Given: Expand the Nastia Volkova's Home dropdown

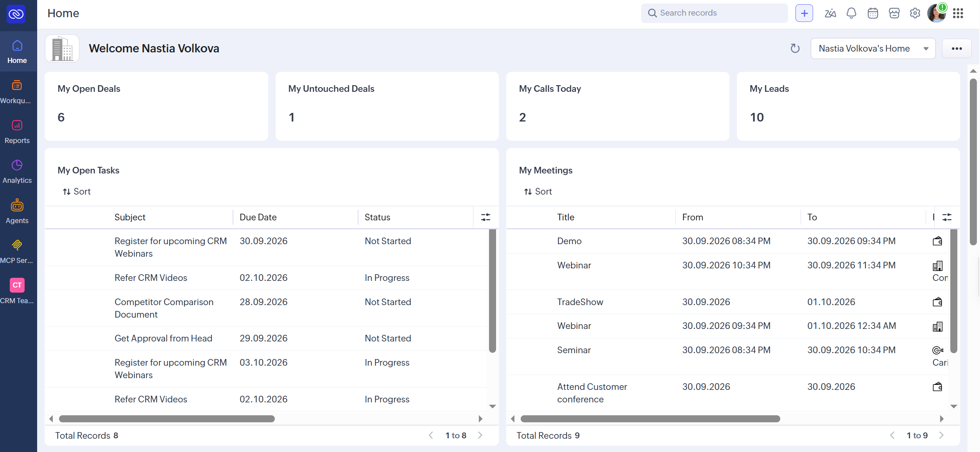Looking at the screenshot, I should [x=873, y=48].
